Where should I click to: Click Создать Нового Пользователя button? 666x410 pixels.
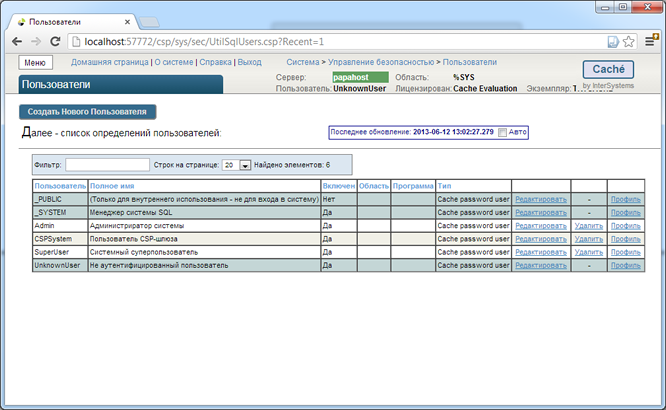pos(87,112)
